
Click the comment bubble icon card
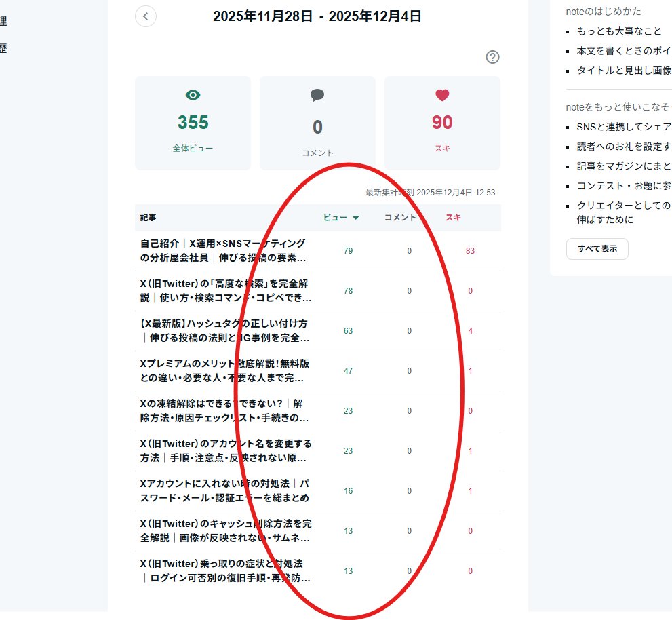click(317, 95)
